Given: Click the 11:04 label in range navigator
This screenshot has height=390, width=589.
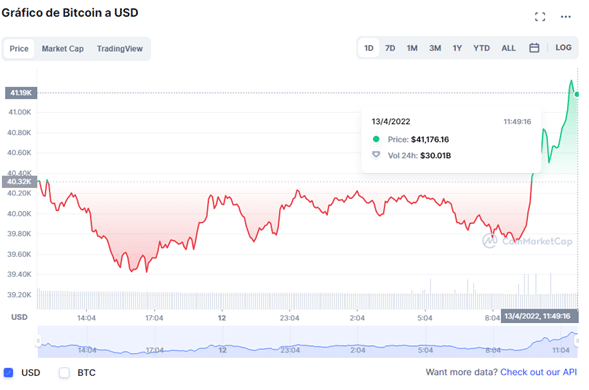Looking at the screenshot, I should point(560,350).
